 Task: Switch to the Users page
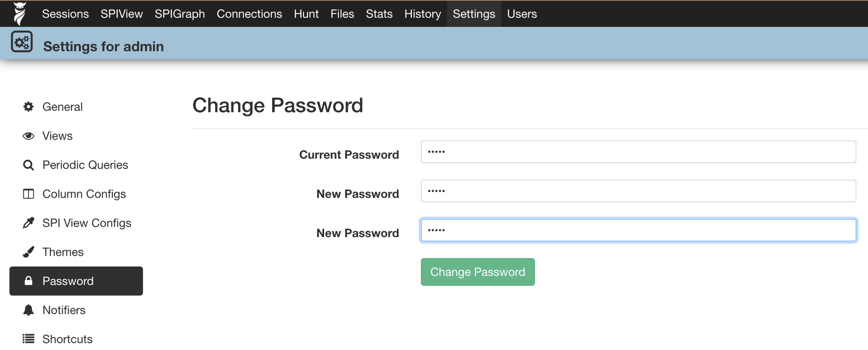point(521,14)
